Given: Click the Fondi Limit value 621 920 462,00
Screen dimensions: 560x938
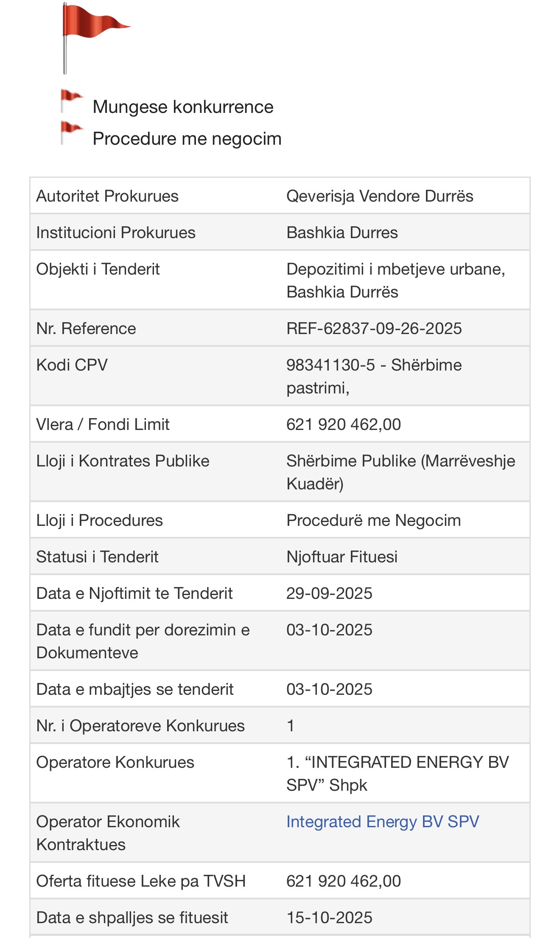Looking at the screenshot, I should click(x=343, y=424).
